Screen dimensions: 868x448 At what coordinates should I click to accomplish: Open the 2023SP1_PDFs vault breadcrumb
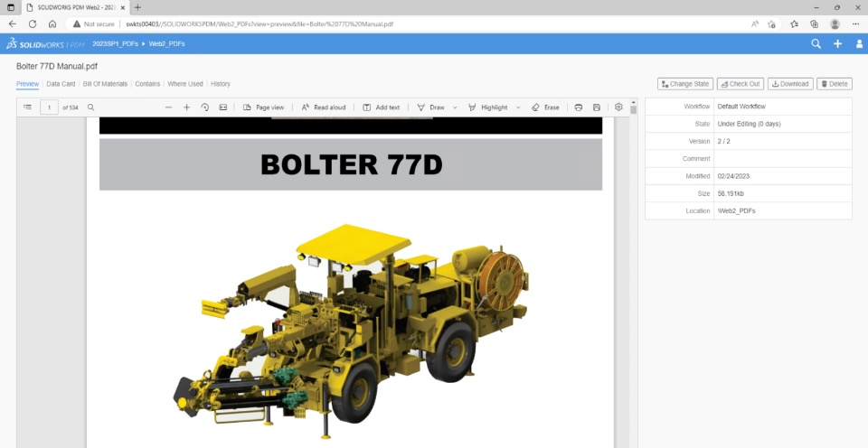(115, 43)
